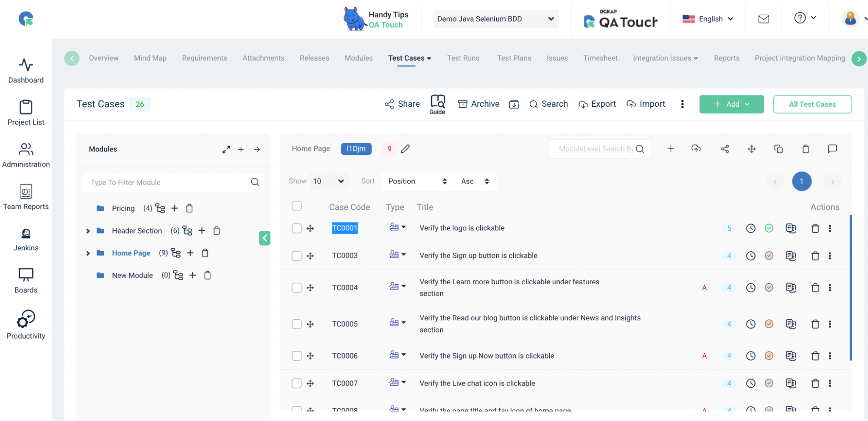This screenshot has height=421, width=868.
Task: Expand the Header Section module tree
Action: pyautogui.click(x=88, y=231)
